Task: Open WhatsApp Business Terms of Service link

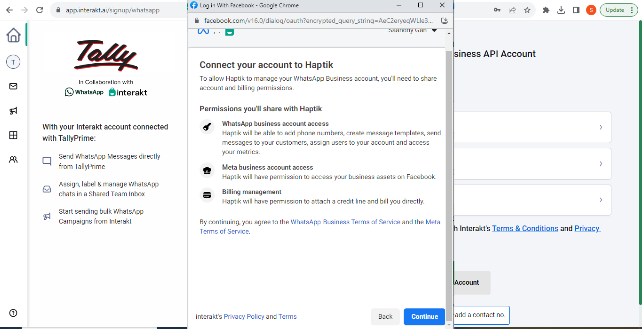Action: click(x=346, y=222)
